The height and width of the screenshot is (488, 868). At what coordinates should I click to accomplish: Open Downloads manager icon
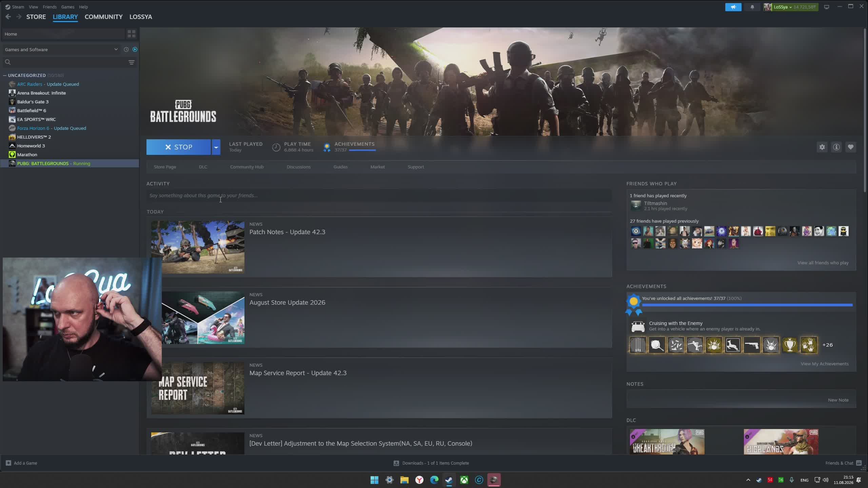[x=396, y=463]
